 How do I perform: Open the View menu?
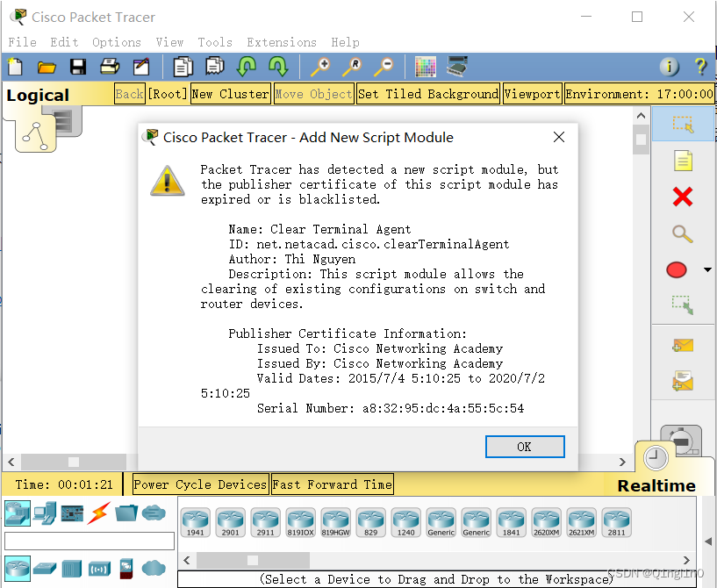(x=169, y=42)
